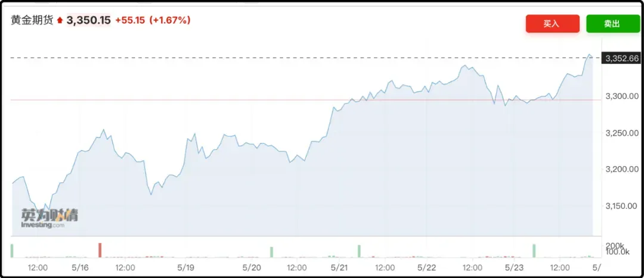Select the 5/19 date marker on time axis
The height and width of the screenshot is (278, 644).
187,268
